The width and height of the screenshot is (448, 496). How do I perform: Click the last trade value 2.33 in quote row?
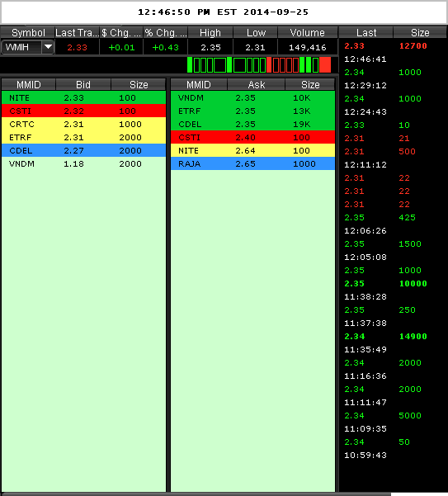tap(77, 47)
